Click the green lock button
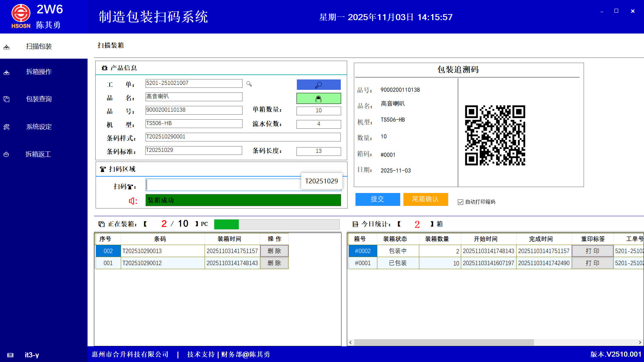The image size is (644, 362). coord(318,98)
